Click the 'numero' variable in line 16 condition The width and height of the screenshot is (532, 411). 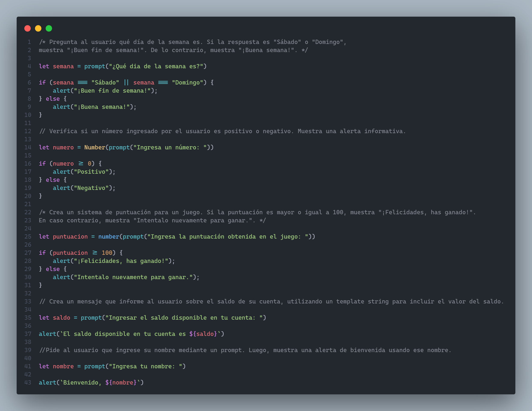tap(63, 164)
